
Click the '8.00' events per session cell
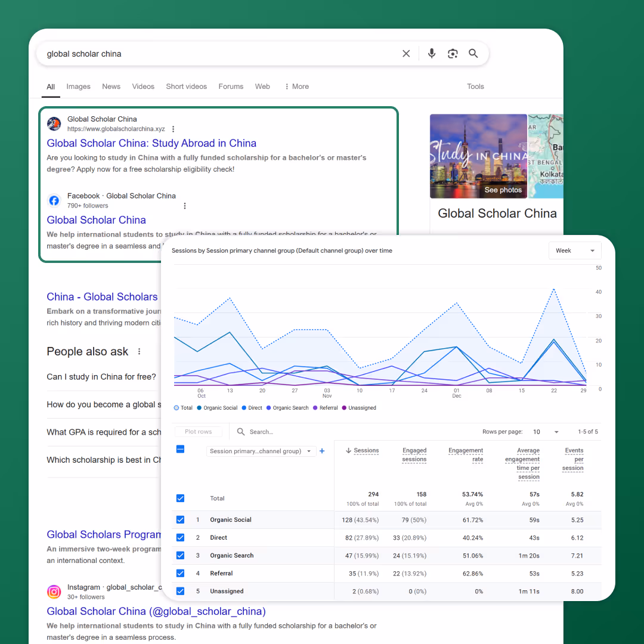tap(577, 592)
